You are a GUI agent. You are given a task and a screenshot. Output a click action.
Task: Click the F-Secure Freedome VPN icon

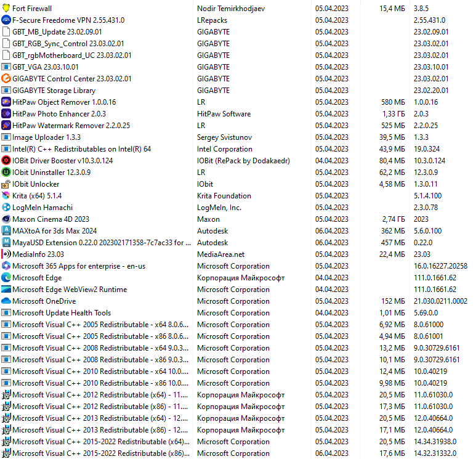point(6,20)
